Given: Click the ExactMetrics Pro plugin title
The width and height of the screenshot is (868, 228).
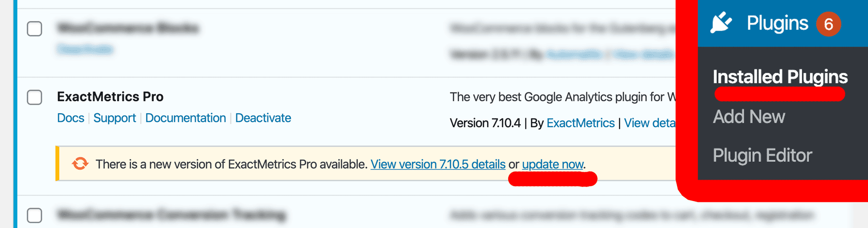Looking at the screenshot, I should pos(110,97).
